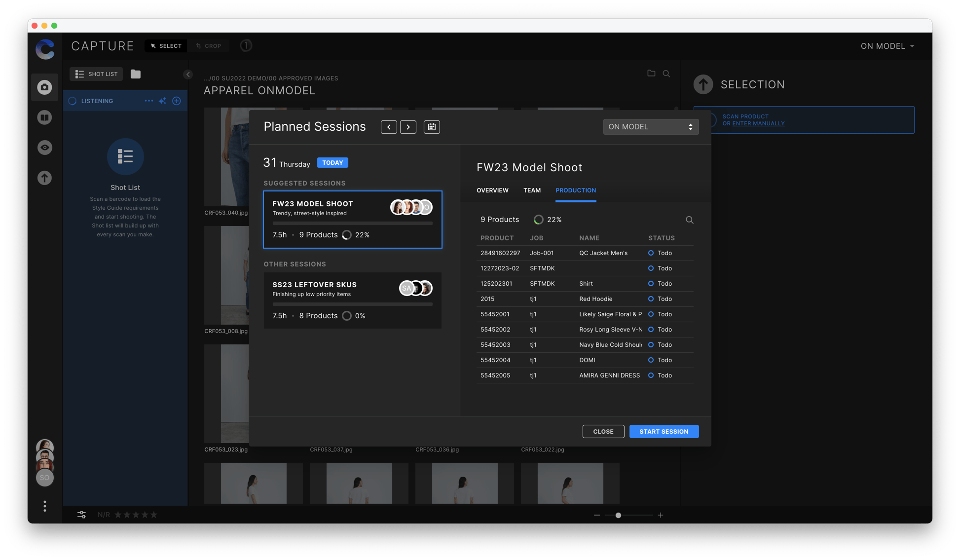Switch to the TEAM tab
960x560 pixels.
click(532, 190)
